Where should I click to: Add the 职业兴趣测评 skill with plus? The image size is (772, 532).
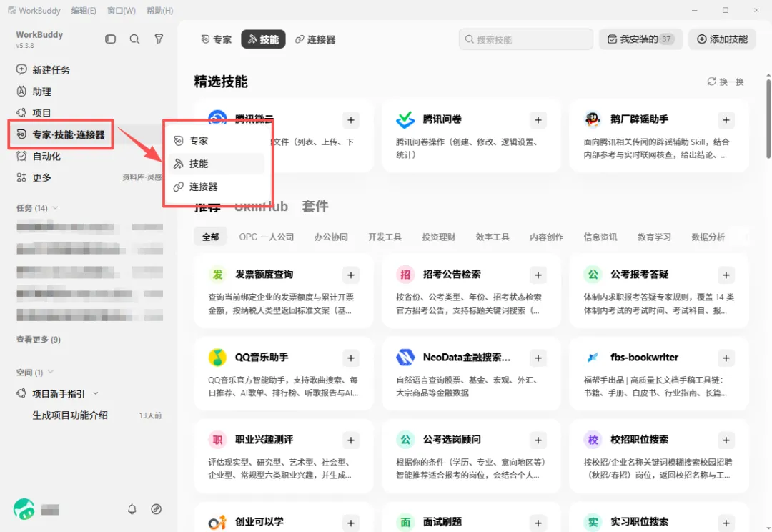click(350, 440)
